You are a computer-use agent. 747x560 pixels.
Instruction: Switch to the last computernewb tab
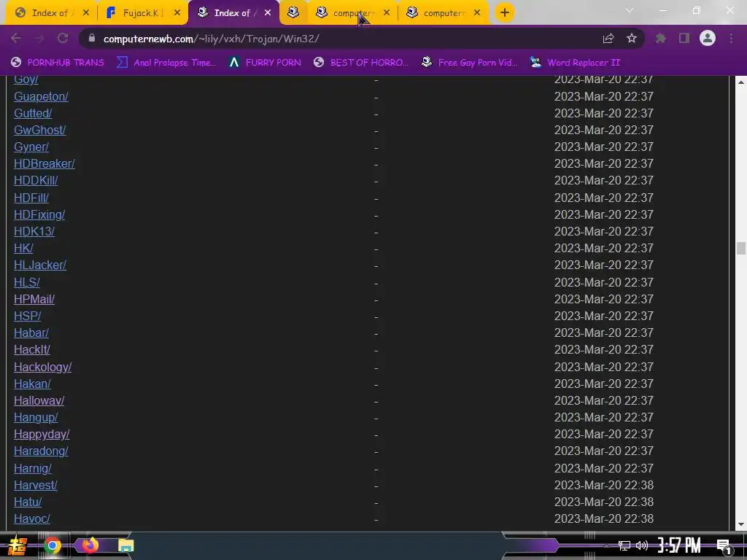[443, 13]
